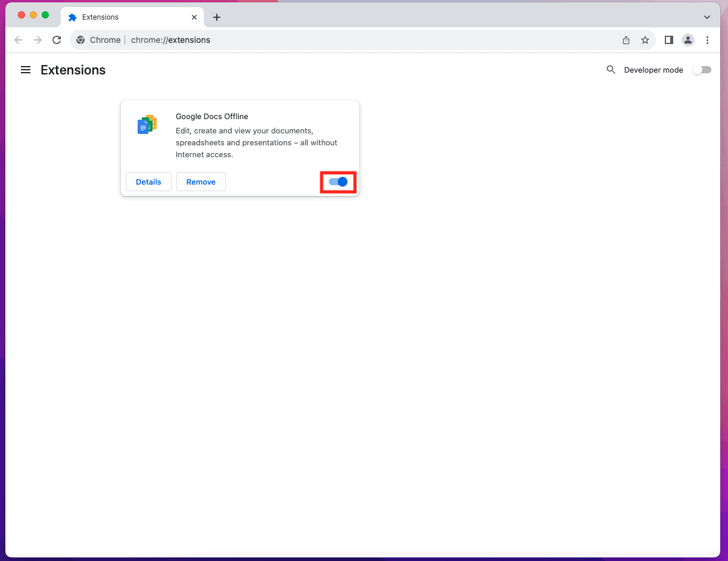Screen dimensions: 728x561
Task: Open the profile avatar menu
Action: [688, 40]
